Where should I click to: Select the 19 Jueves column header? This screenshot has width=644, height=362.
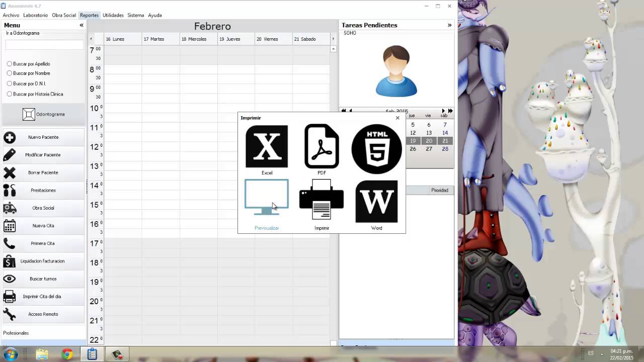pyautogui.click(x=236, y=39)
